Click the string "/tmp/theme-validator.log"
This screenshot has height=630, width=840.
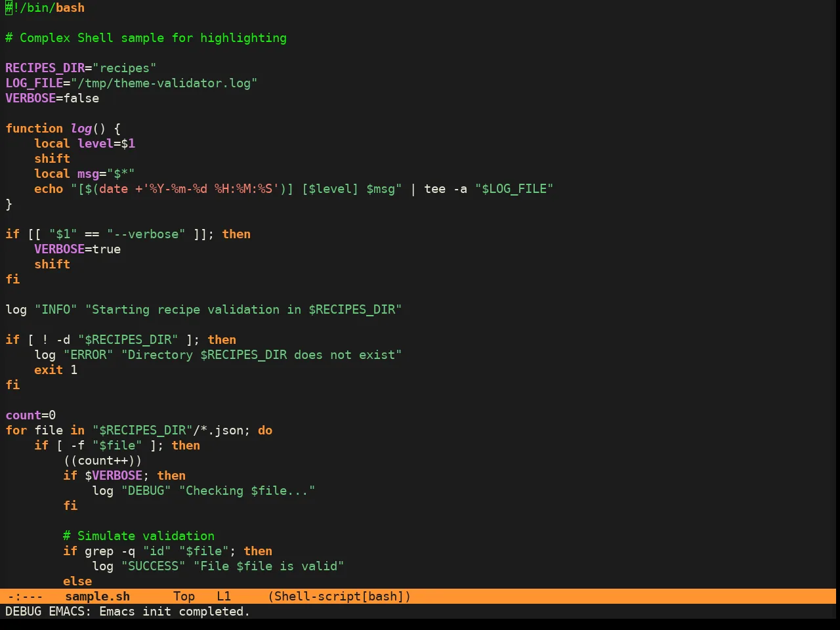[x=164, y=83]
